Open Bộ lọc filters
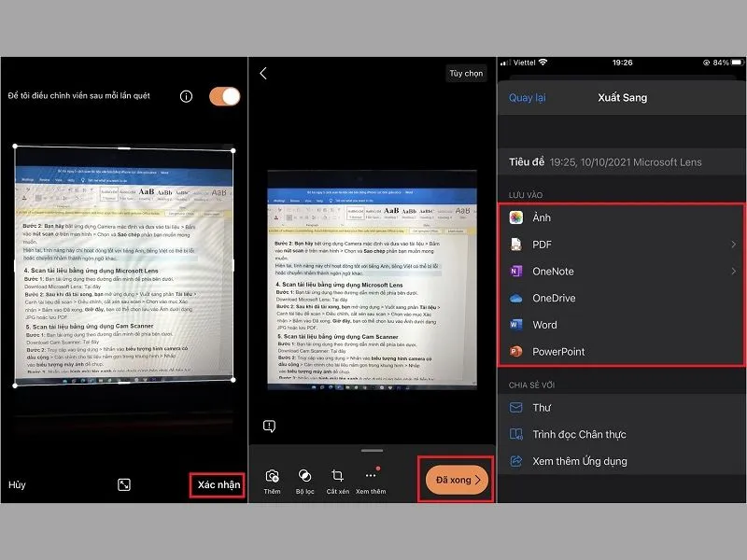Viewport: 747px width, 560px height. pyautogui.click(x=305, y=482)
